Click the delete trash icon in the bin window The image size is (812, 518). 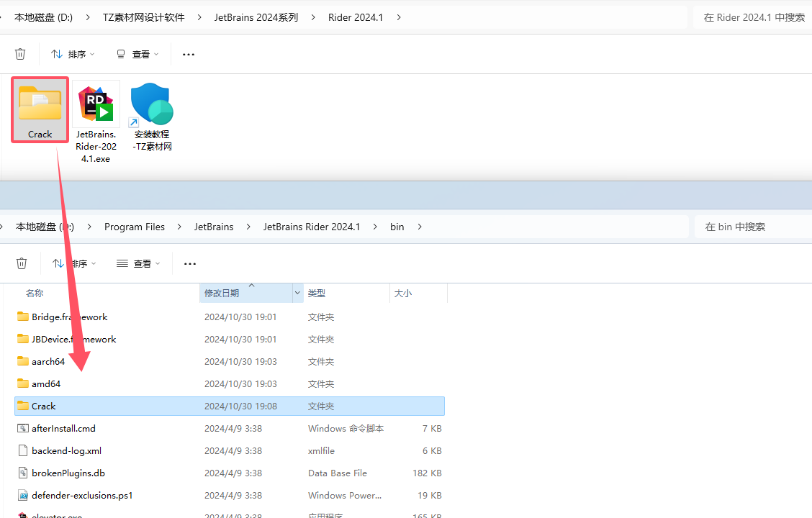click(x=22, y=263)
